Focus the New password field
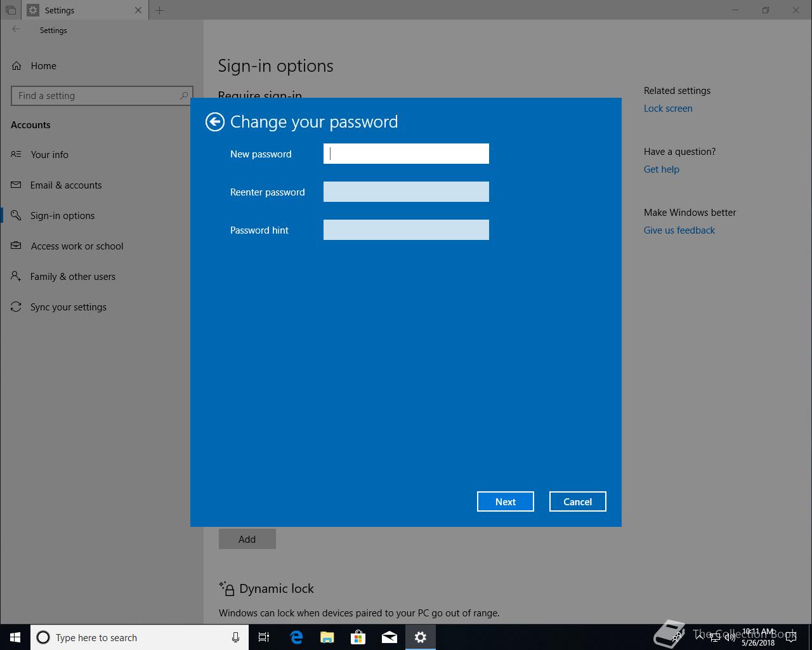The width and height of the screenshot is (812, 650). tap(406, 154)
